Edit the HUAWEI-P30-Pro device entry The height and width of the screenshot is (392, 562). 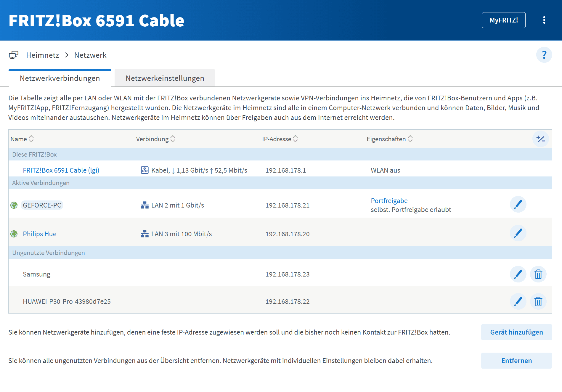pos(518,301)
